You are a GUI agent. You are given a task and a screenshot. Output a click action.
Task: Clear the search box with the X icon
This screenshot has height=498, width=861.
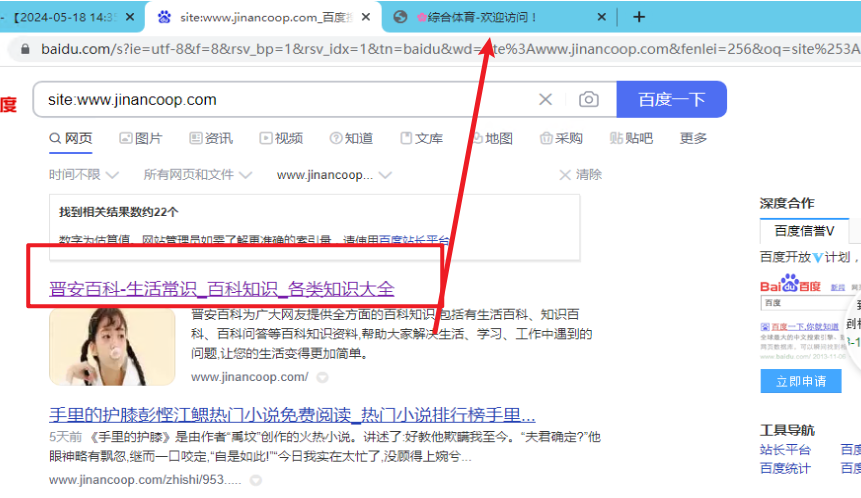(x=545, y=100)
